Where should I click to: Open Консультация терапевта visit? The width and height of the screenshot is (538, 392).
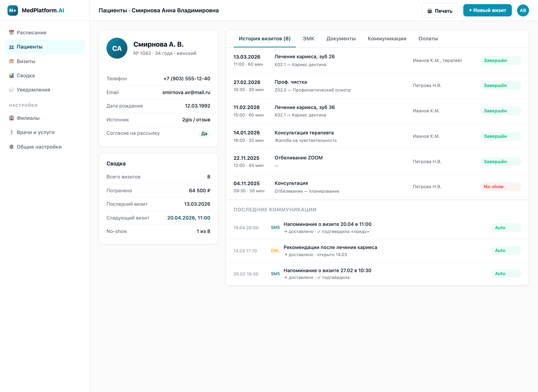377,136
